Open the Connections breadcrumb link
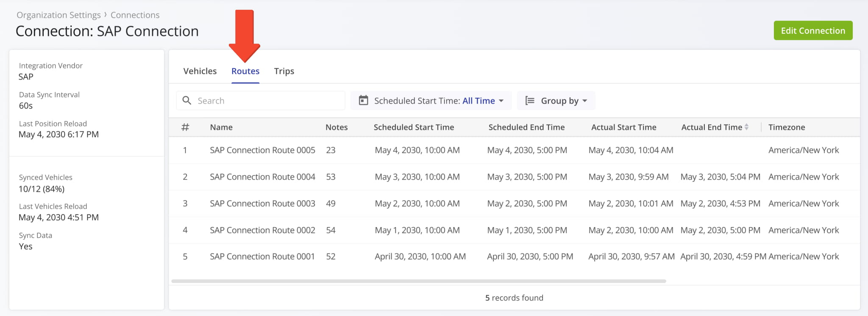 coord(135,15)
